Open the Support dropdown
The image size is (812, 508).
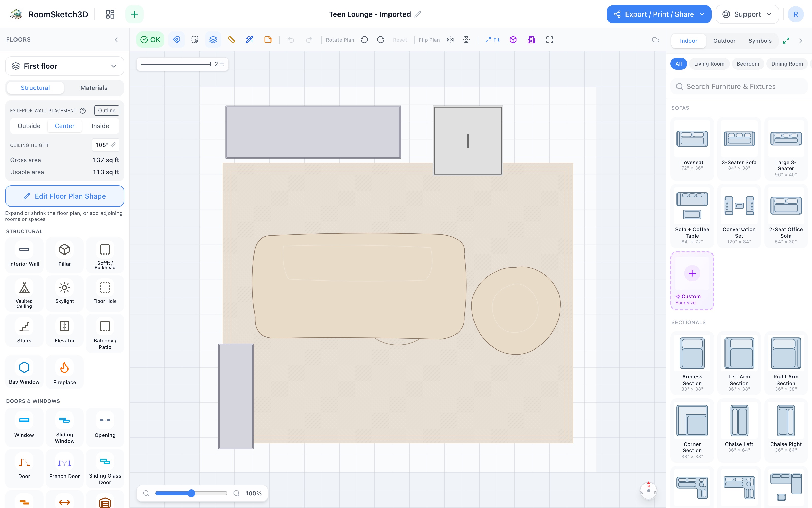click(747, 14)
